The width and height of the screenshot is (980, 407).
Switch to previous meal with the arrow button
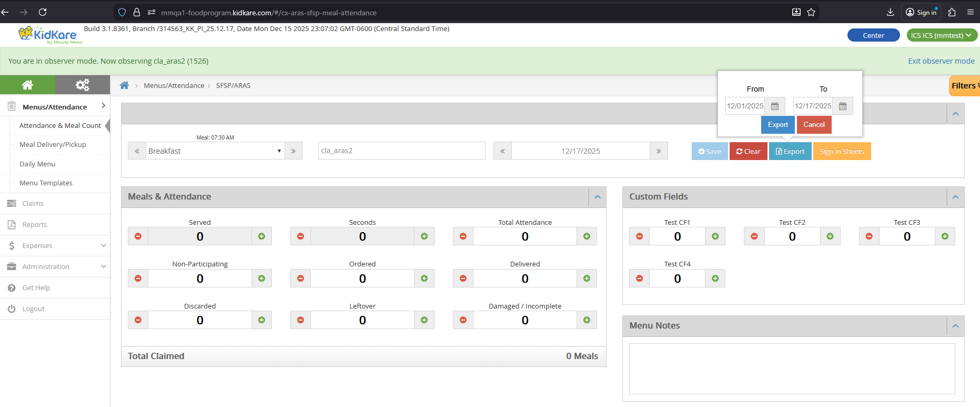point(137,151)
